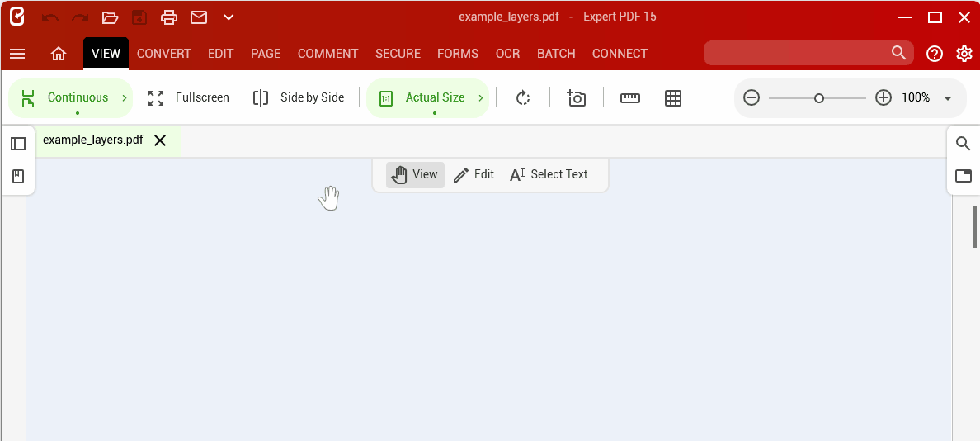Rotate the view with the rotate icon
Viewport: 980px width, 441px height.
[x=523, y=98]
